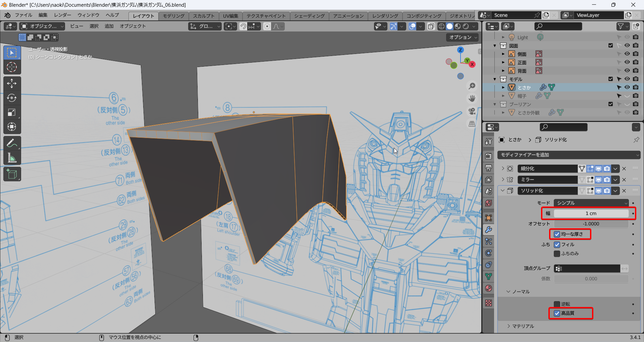644x342 pixels.
Task: Open the 編集 menu
Action: [43, 15]
